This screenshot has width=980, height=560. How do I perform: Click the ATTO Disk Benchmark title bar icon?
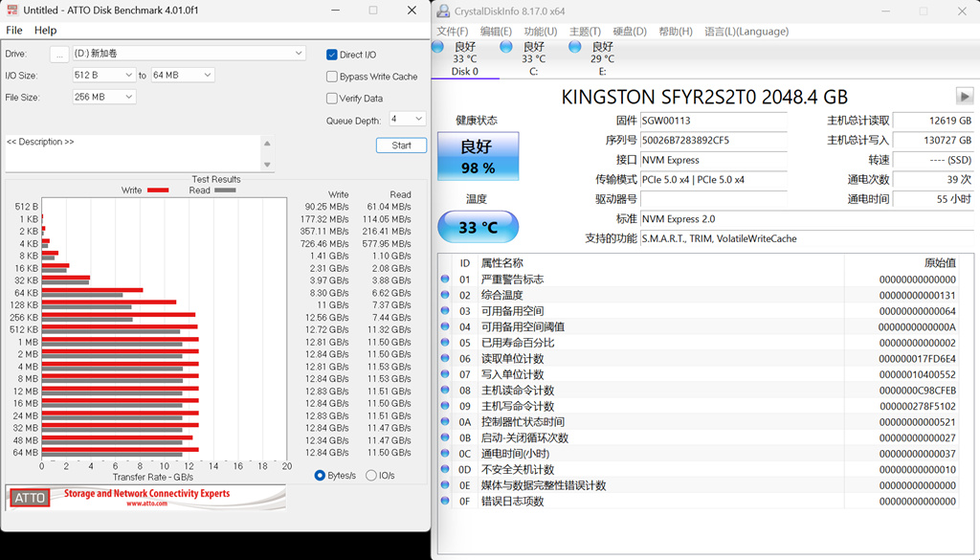coord(11,10)
